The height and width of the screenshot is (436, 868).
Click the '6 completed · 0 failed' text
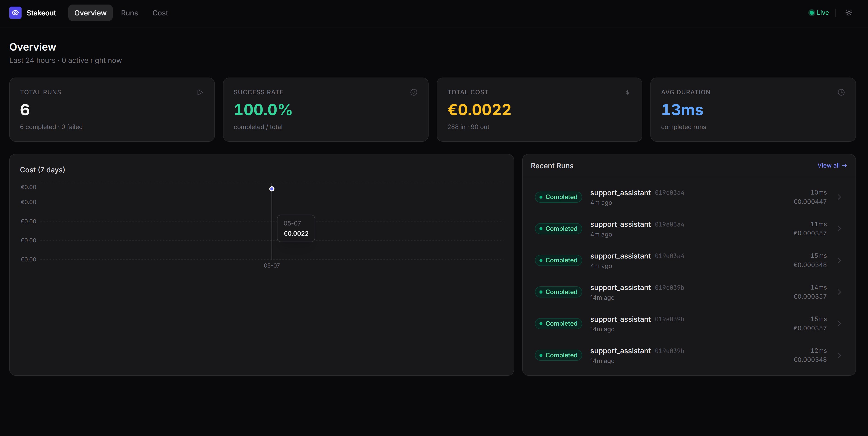click(51, 127)
